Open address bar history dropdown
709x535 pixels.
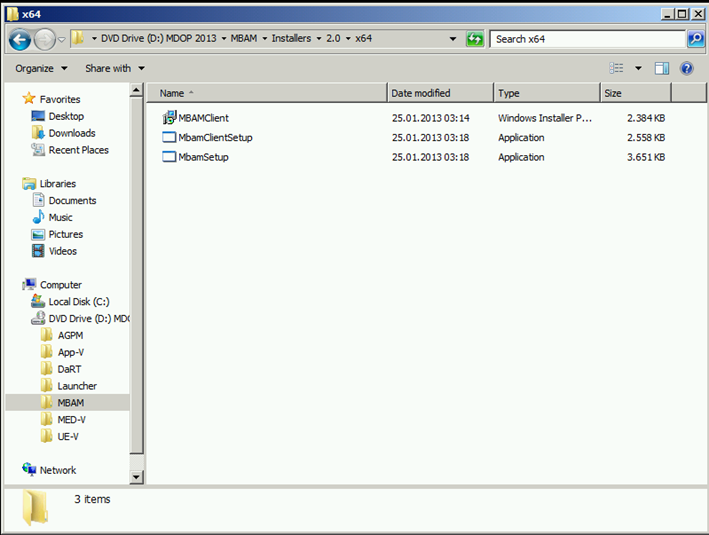(453, 39)
